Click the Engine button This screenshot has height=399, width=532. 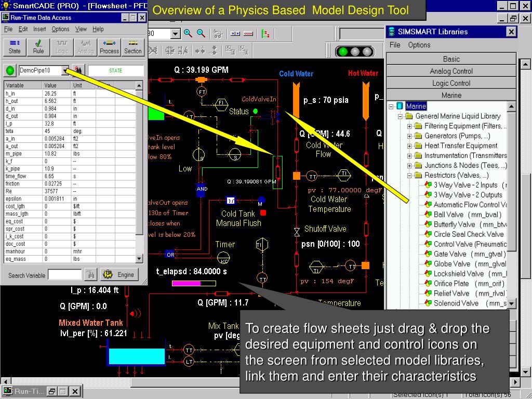[119, 274]
